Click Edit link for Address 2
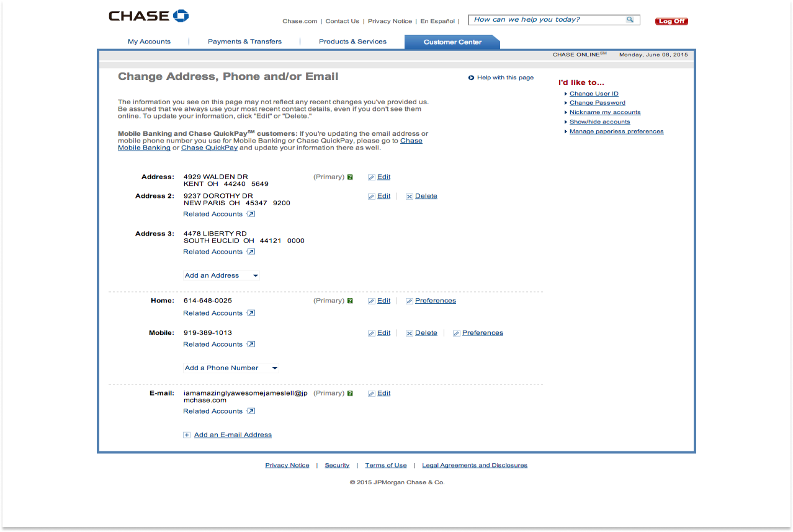This screenshot has width=793, height=532. point(384,197)
